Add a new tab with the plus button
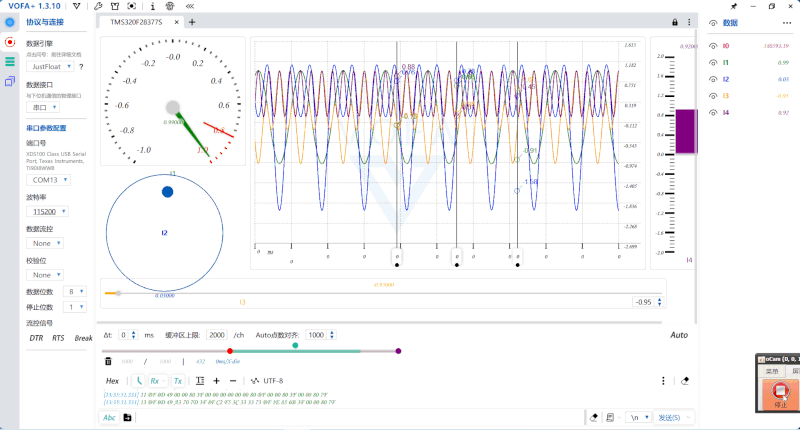This screenshot has height=430, width=800. click(192, 22)
